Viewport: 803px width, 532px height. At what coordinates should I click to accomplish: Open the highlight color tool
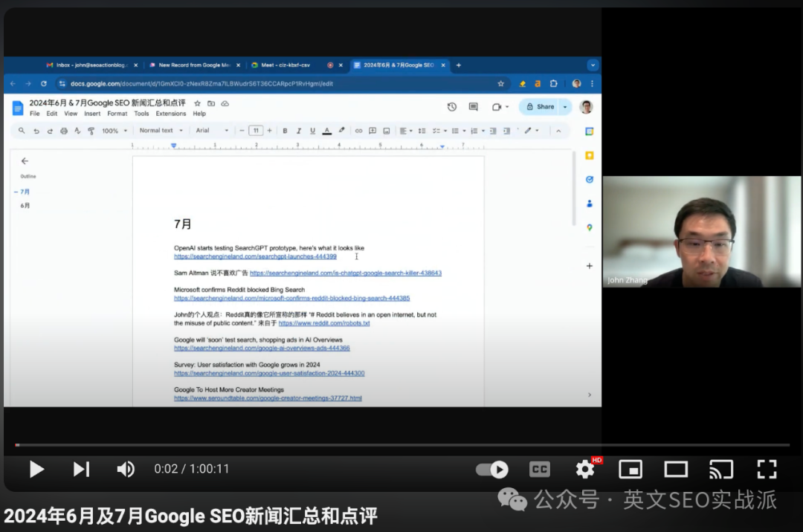point(341,131)
